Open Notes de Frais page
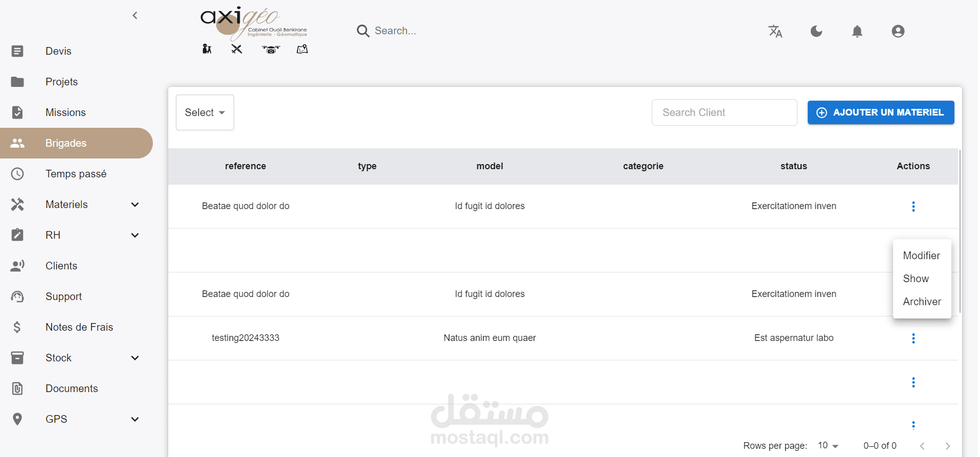This screenshot has width=980, height=457. (79, 327)
